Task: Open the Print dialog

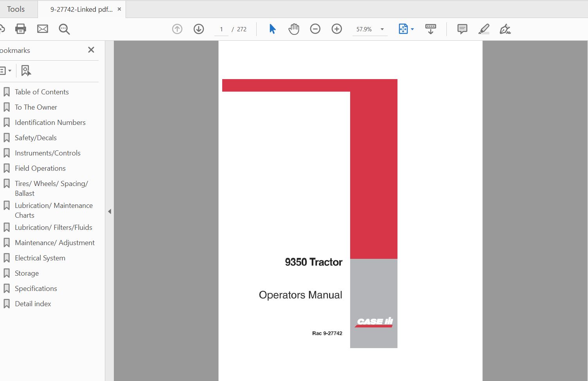Action: point(20,29)
